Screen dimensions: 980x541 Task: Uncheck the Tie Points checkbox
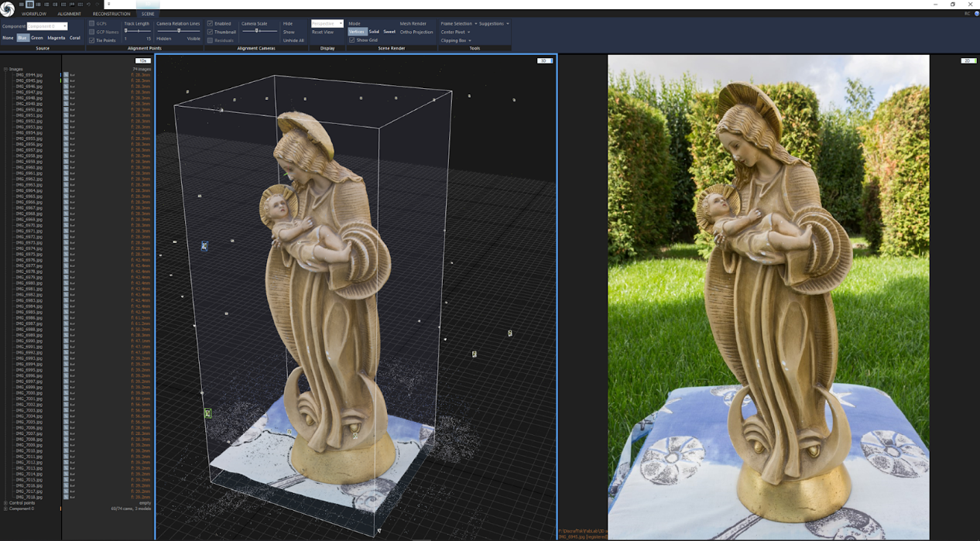coord(92,40)
